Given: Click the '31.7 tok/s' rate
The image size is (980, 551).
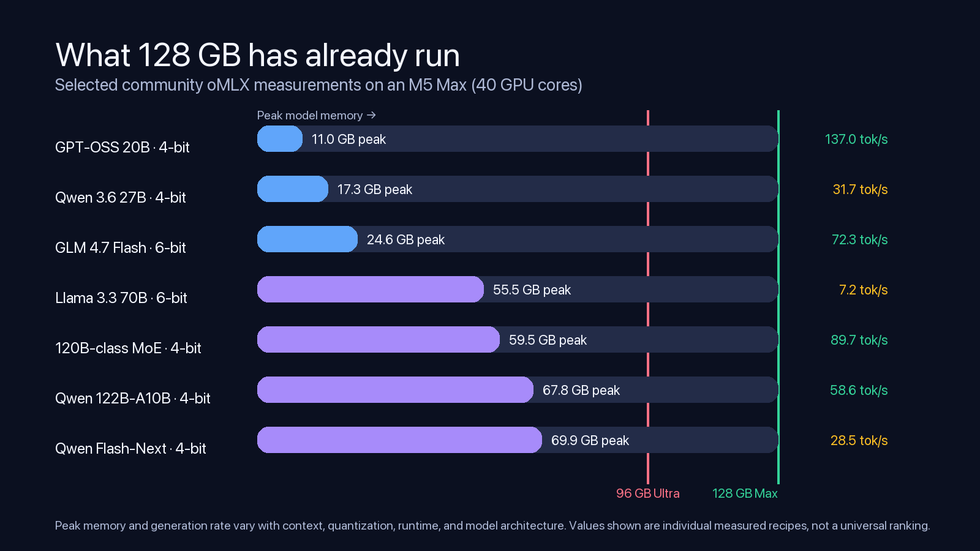Looking at the screenshot, I should coord(860,190).
